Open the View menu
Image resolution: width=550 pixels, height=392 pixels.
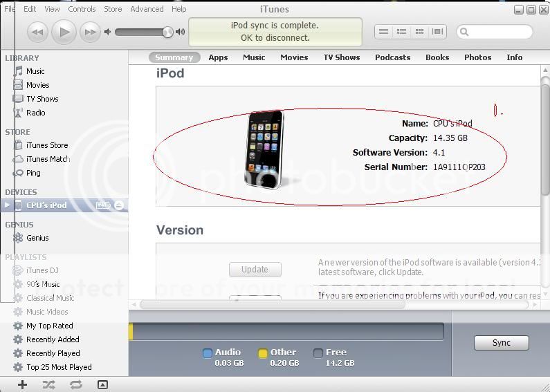[52, 9]
